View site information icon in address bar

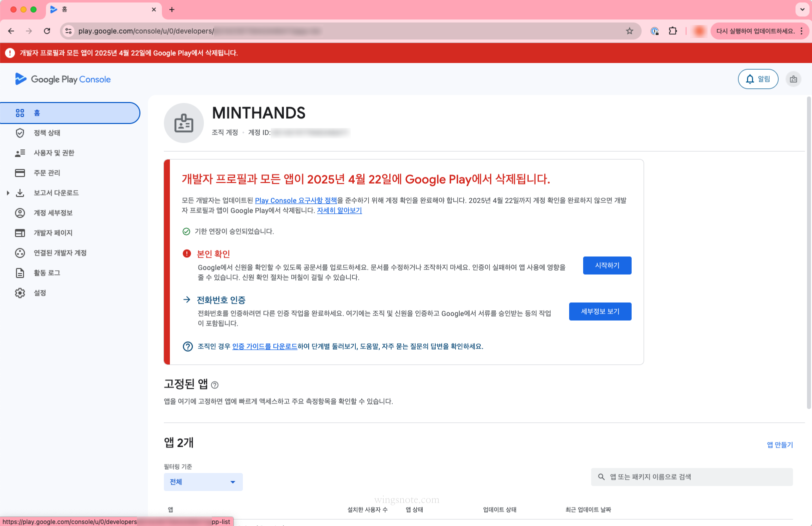(69, 31)
